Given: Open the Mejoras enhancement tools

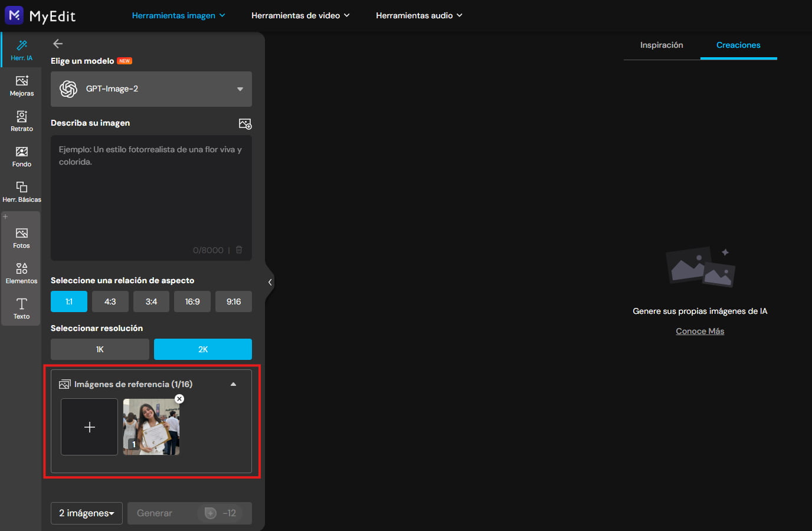Looking at the screenshot, I should point(22,86).
